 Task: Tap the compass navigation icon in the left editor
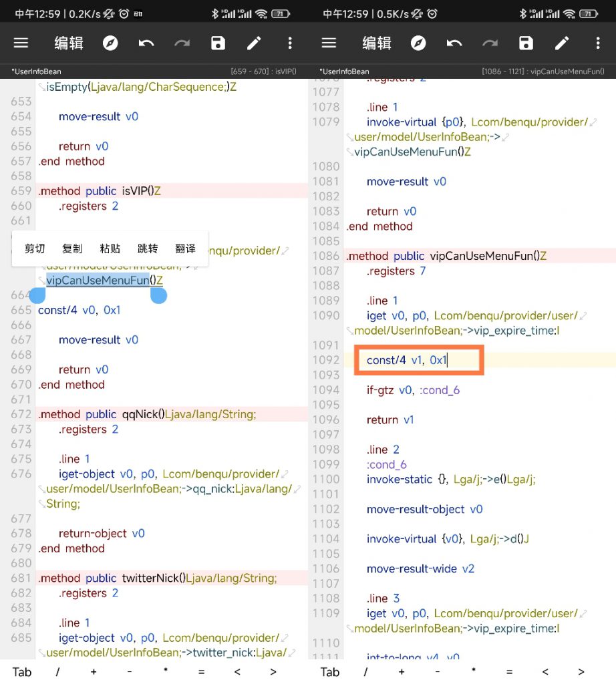pos(110,43)
